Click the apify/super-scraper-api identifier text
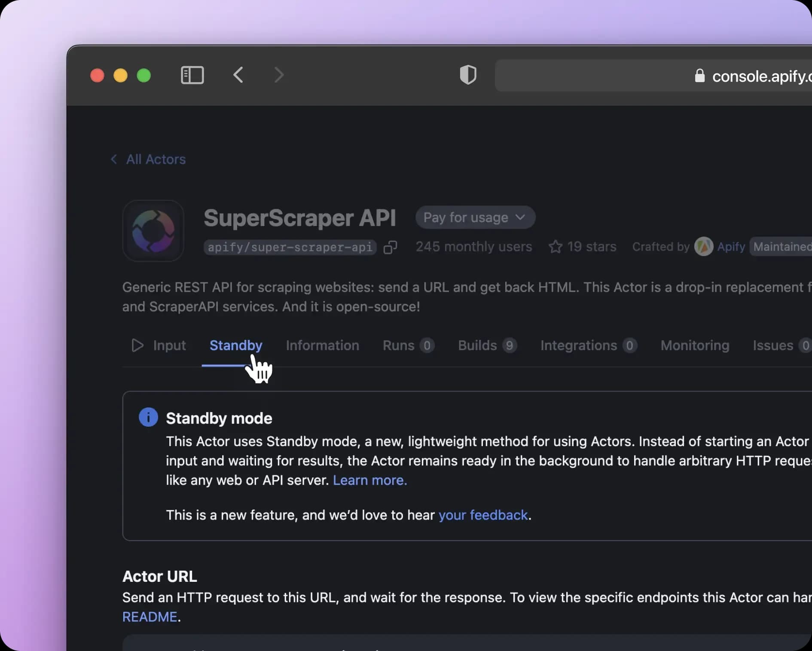Screen dimensions: 812x651 click(290, 247)
